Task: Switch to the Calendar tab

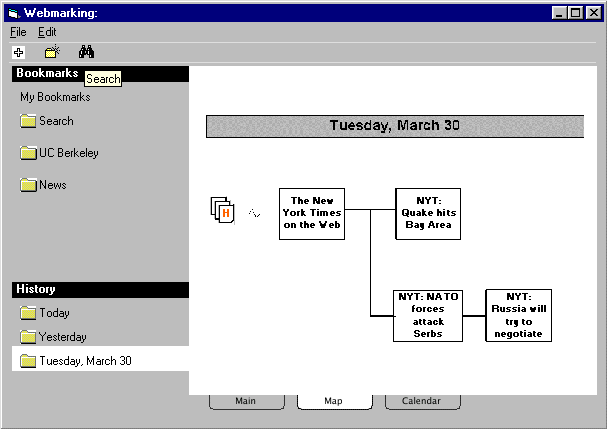Action: pyautogui.click(x=422, y=402)
